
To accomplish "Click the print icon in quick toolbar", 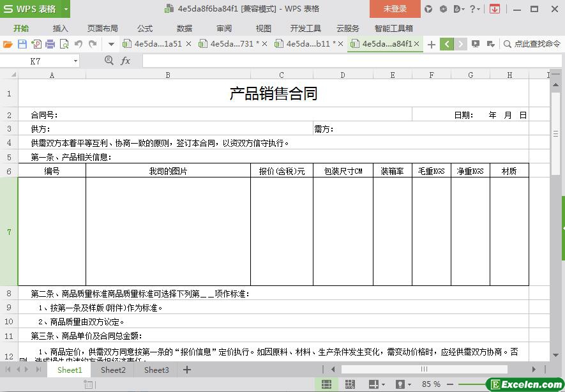I will (x=50, y=44).
